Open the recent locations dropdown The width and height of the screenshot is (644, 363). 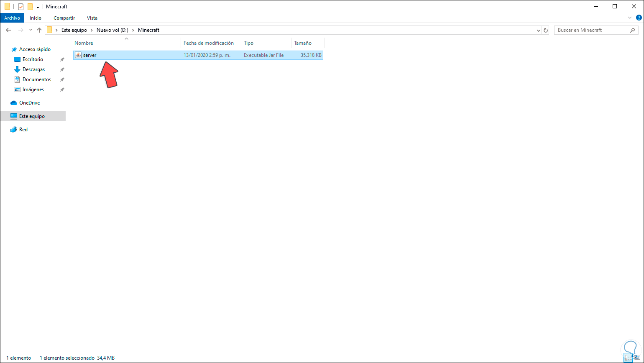(31, 30)
